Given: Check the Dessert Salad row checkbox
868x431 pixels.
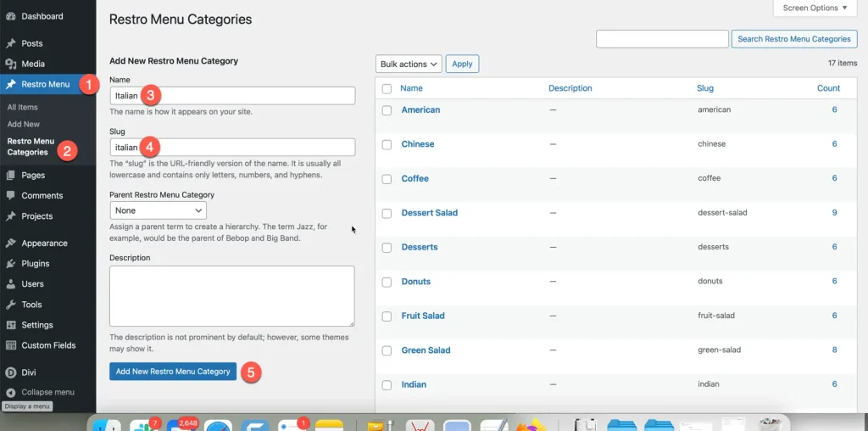Looking at the screenshot, I should (x=387, y=213).
